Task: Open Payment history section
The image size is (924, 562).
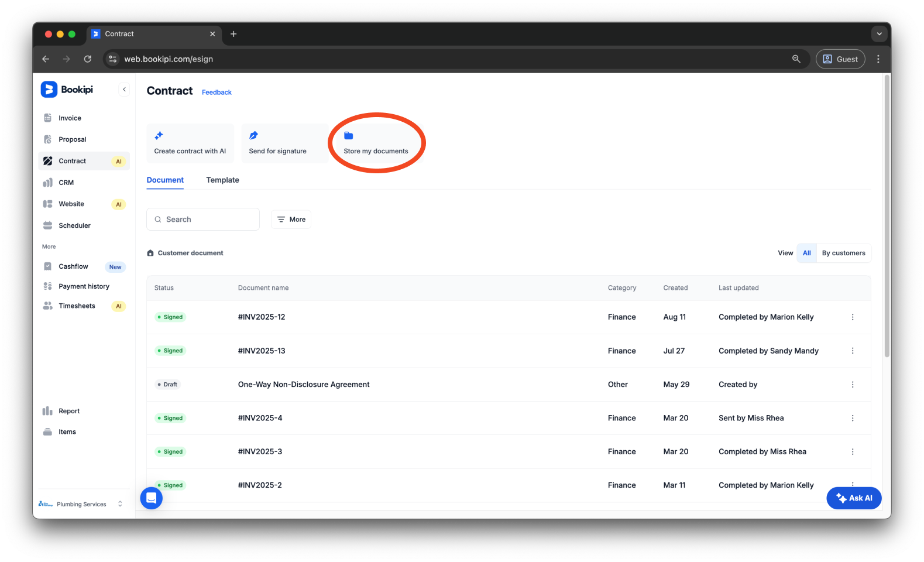Action: pos(84,286)
